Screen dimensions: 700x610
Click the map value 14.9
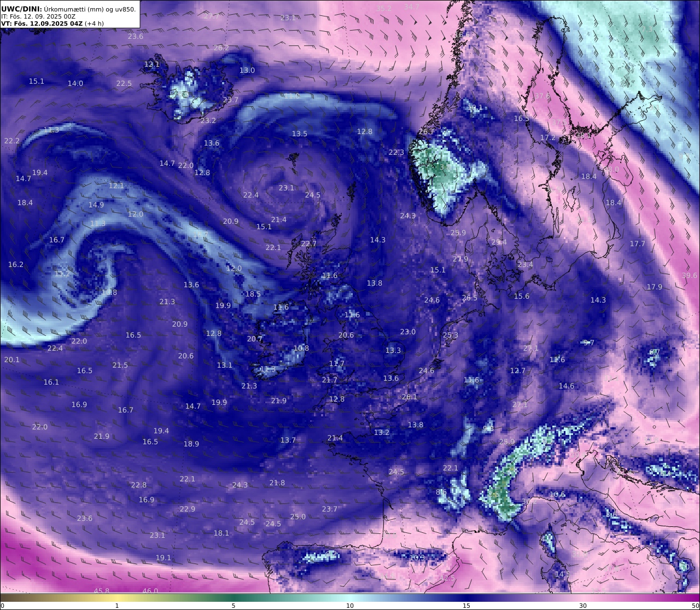coord(96,205)
